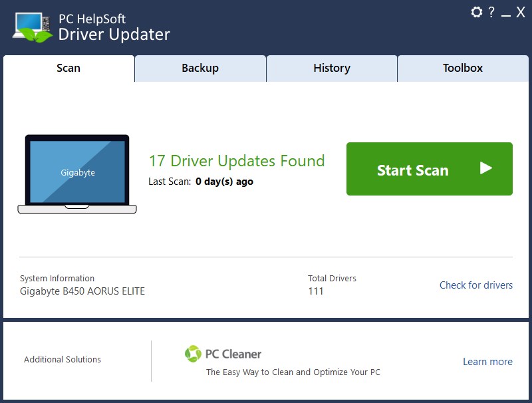Click the Gigabyte laptop illustration

pyautogui.click(x=77, y=174)
